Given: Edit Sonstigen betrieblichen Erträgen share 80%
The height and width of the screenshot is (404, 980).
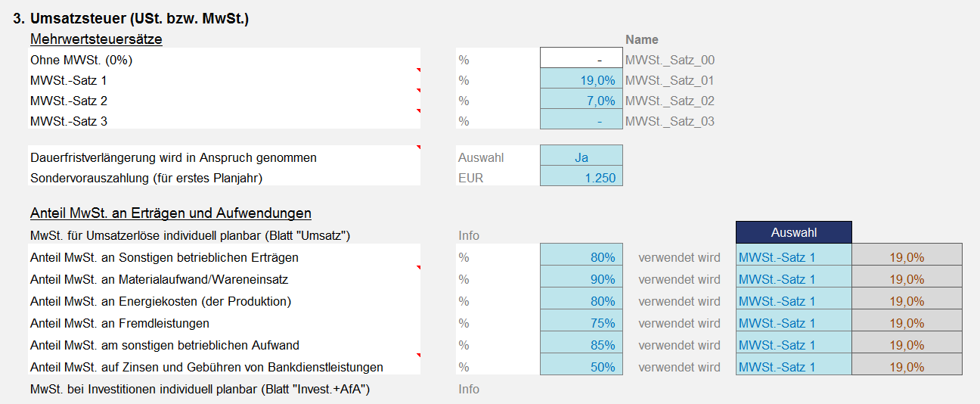Looking at the screenshot, I should click(x=581, y=257).
